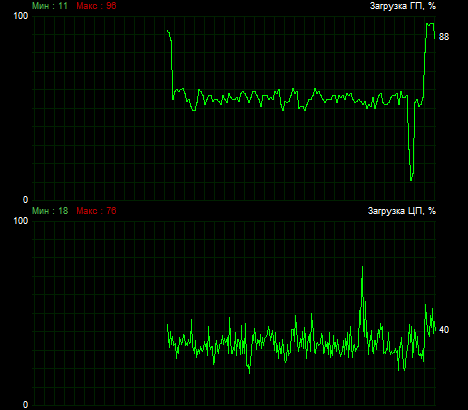Screen dimensions: 468x410
Task: Click the 100 axis label of CPU graph
Action: (21, 221)
